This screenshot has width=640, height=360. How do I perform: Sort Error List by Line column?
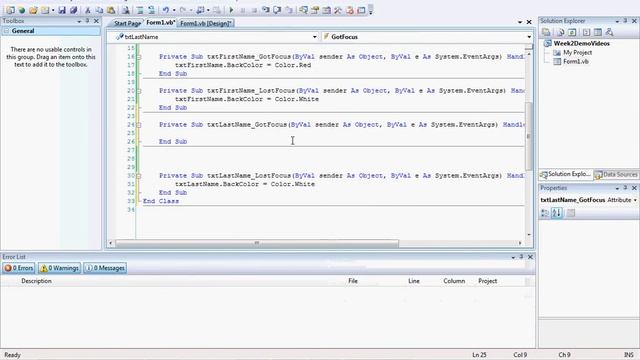[x=414, y=281]
